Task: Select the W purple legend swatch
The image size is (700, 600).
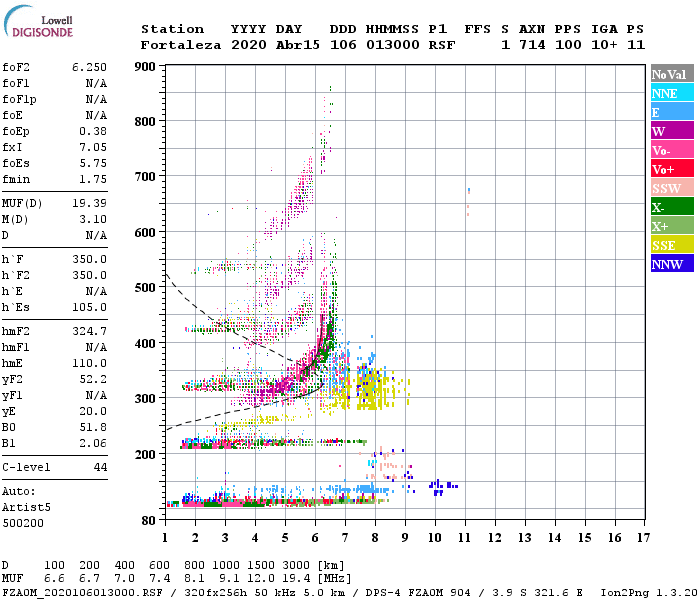Action: pyautogui.click(x=672, y=131)
